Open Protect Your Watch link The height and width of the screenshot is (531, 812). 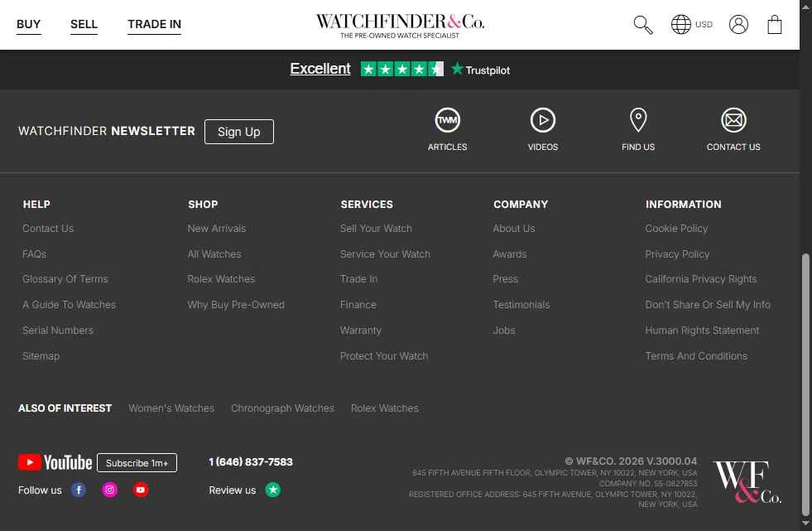coord(384,356)
